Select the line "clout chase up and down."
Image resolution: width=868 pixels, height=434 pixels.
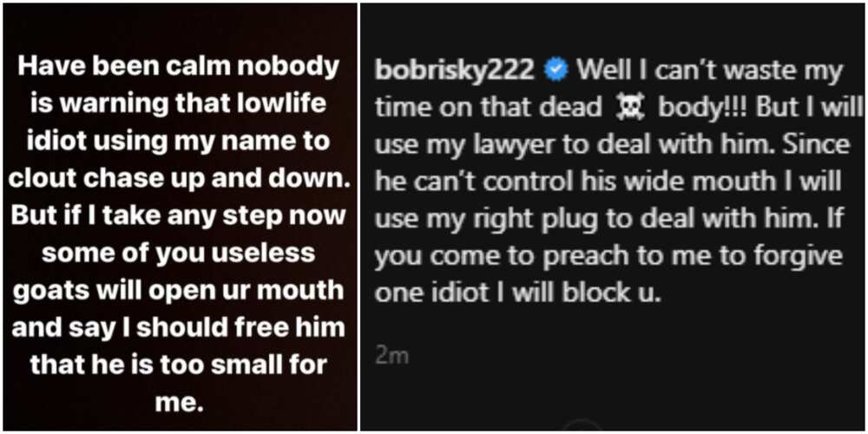point(180,180)
